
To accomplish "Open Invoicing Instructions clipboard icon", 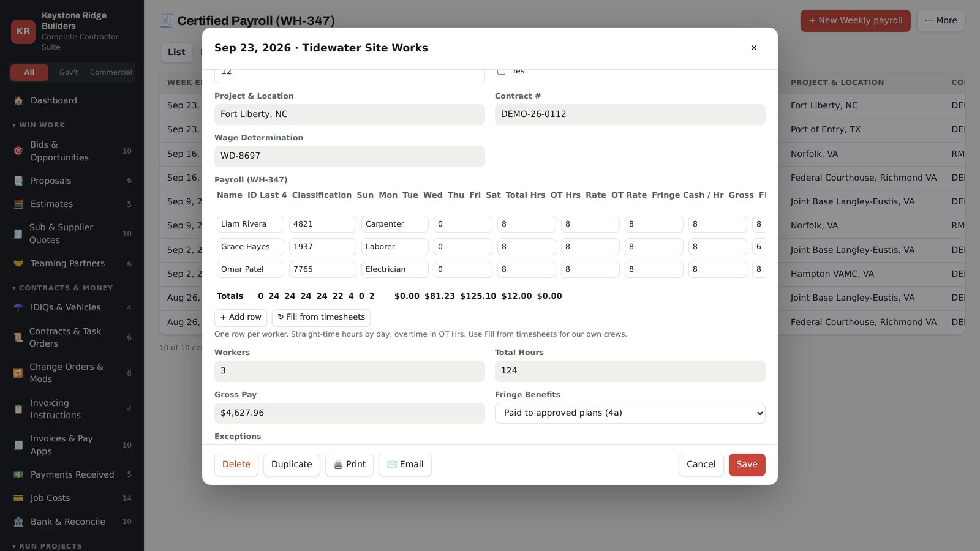I will pos(18,409).
